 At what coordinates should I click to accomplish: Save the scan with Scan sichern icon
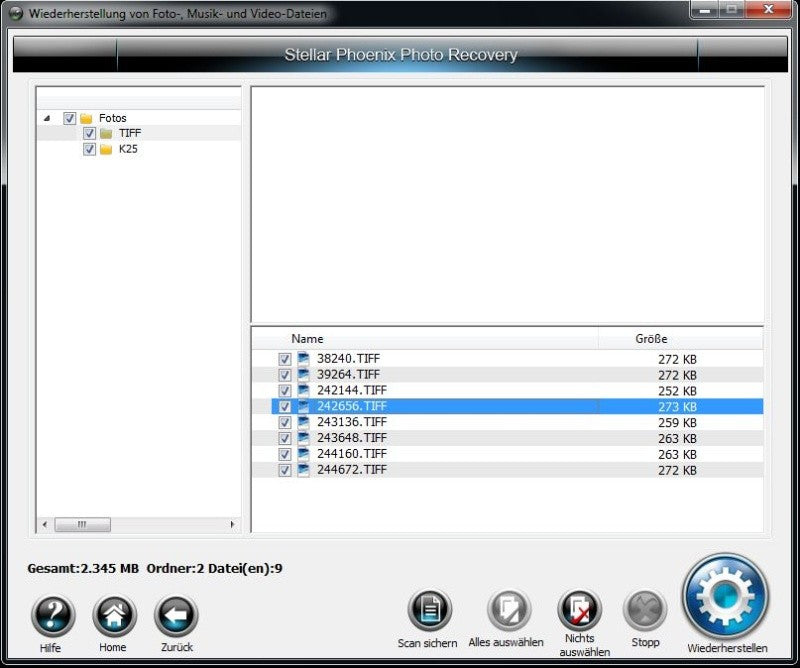click(430, 610)
